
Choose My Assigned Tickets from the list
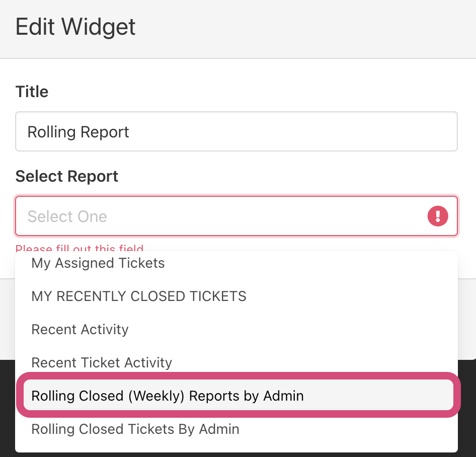[x=98, y=263]
